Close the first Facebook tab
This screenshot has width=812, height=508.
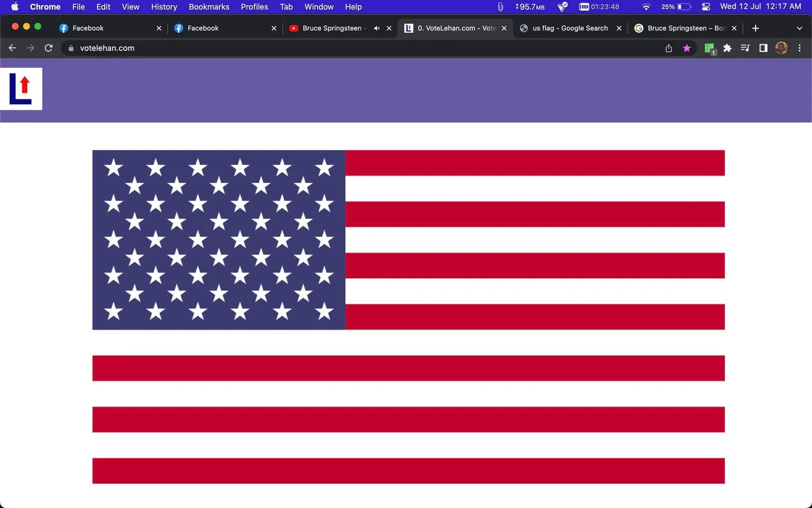pos(159,28)
